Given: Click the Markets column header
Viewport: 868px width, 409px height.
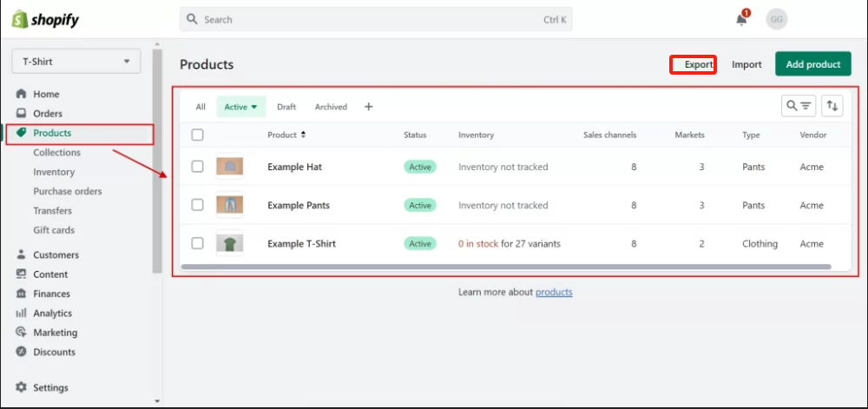Looking at the screenshot, I should pyautogui.click(x=690, y=135).
